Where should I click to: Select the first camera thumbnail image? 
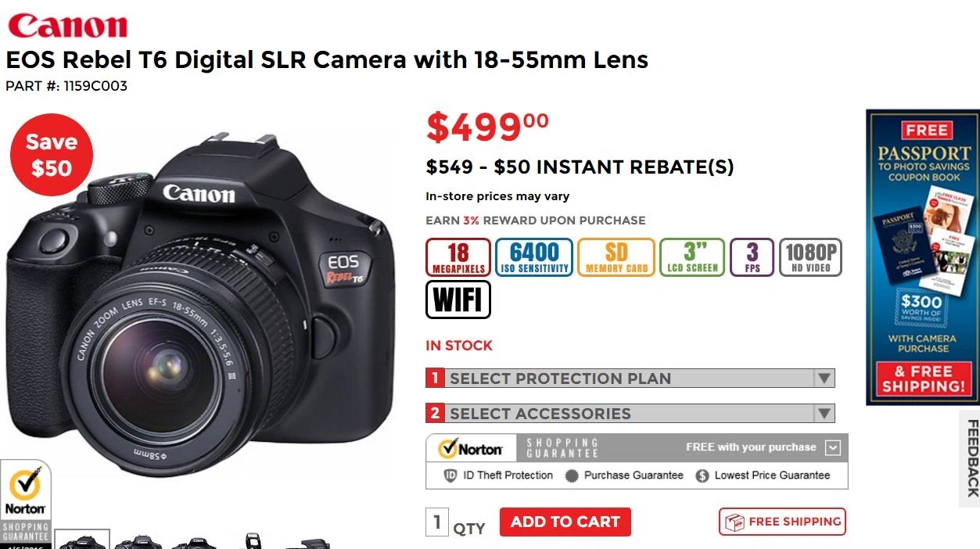point(82,540)
